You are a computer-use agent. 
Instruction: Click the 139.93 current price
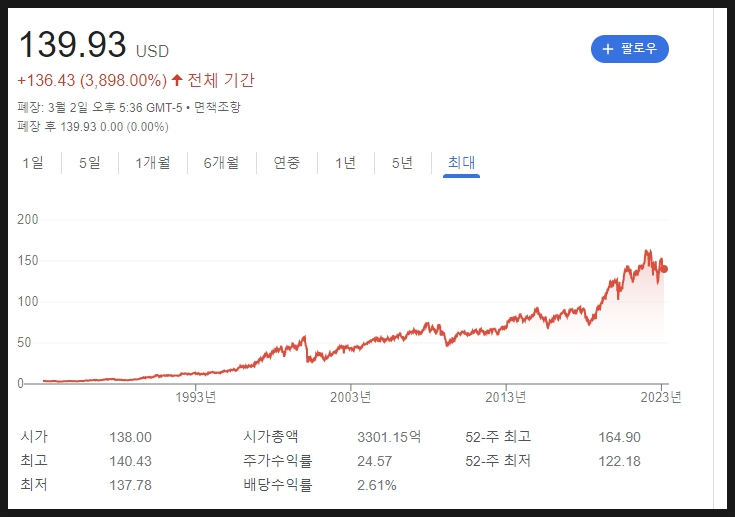click(x=73, y=45)
